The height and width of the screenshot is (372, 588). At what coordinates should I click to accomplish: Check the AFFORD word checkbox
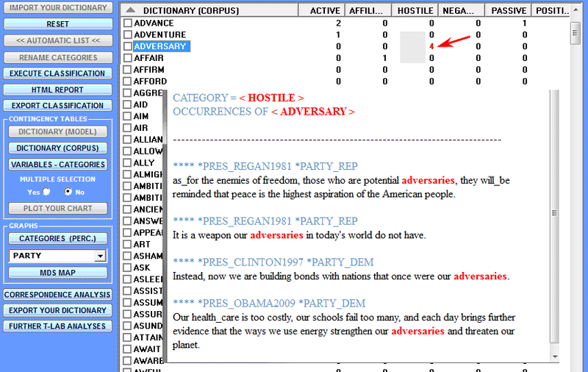coord(127,81)
